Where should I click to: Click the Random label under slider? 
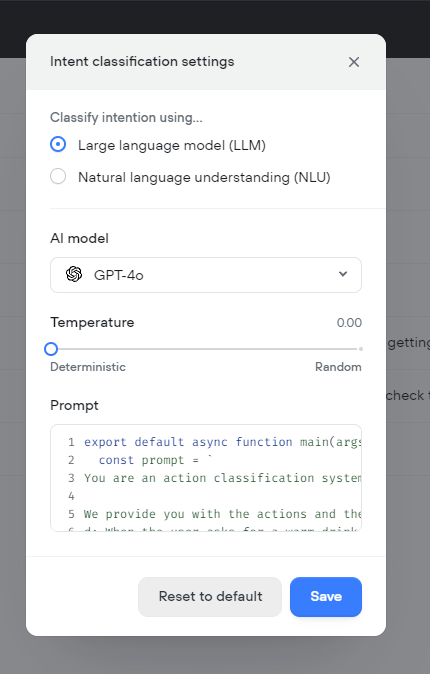tap(338, 367)
